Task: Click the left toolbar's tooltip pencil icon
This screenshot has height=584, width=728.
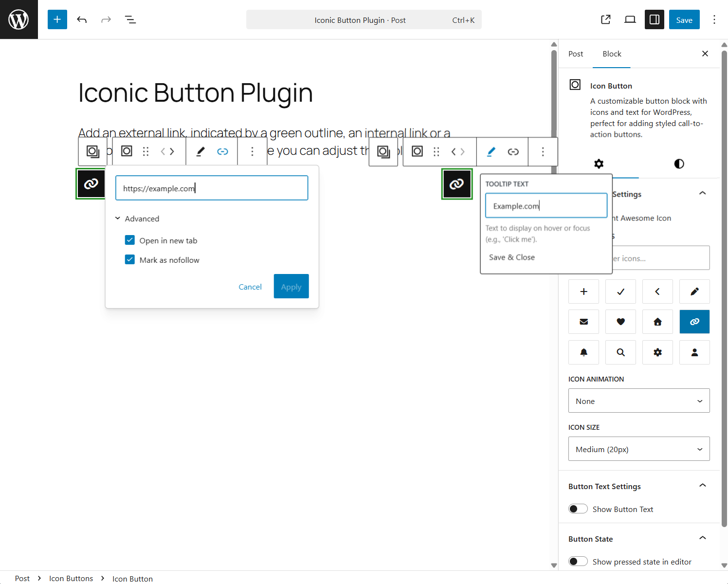Action: tap(200, 151)
